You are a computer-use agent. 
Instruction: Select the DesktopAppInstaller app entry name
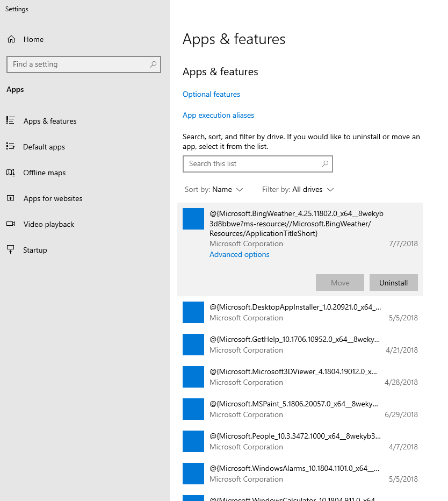(x=295, y=307)
